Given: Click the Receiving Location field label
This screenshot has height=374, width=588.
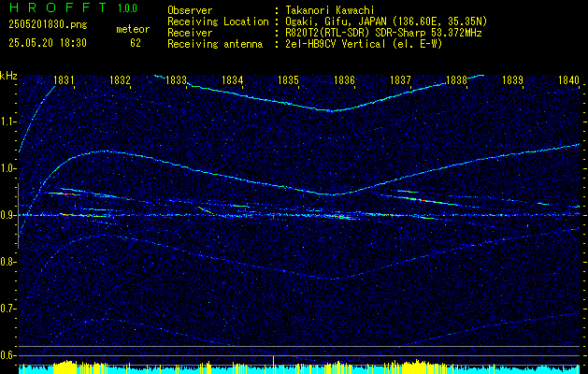Looking at the screenshot, I should pyautogui.click(x=218, y=22).
